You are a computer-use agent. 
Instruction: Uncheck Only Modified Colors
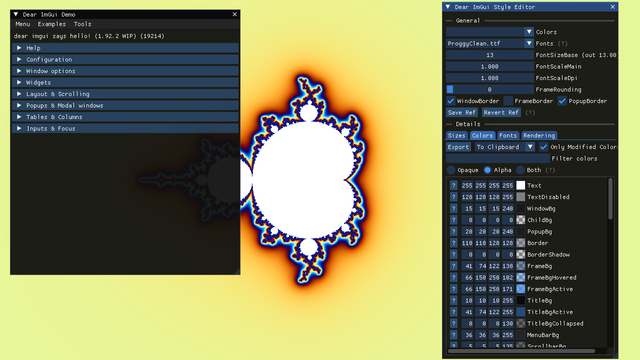coord(543,147)
